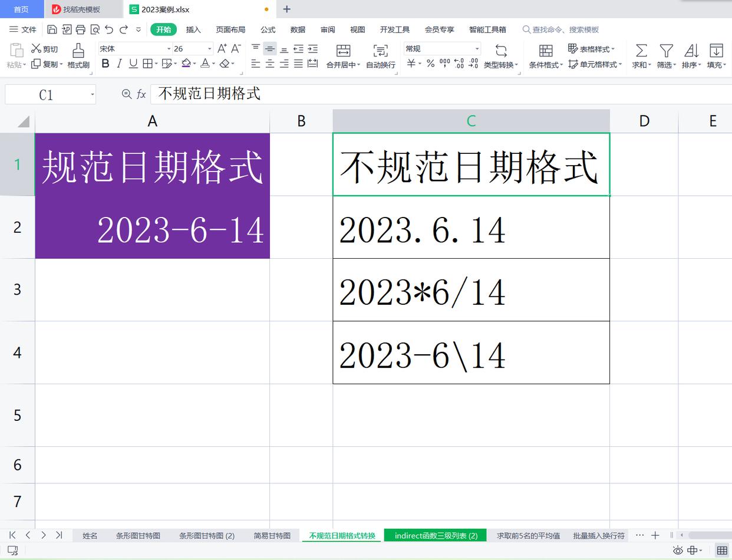Image resolution: width=732 pixels, height=560 pixels.
Task: Open the 求取前5名的平均值 sheet tab
Action: [528, 535]
